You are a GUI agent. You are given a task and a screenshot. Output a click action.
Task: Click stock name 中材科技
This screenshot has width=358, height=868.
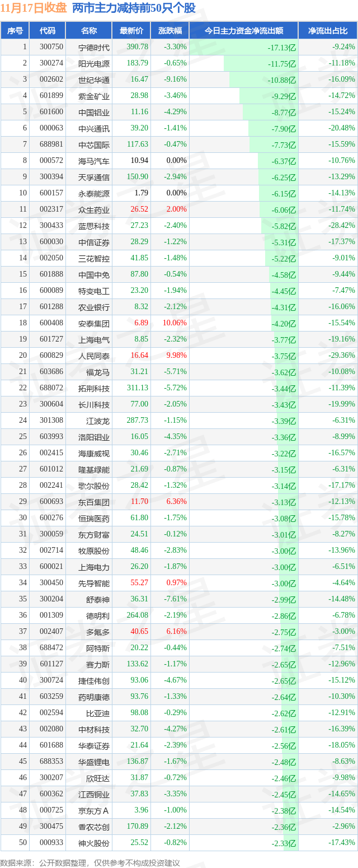click(94, 729)
